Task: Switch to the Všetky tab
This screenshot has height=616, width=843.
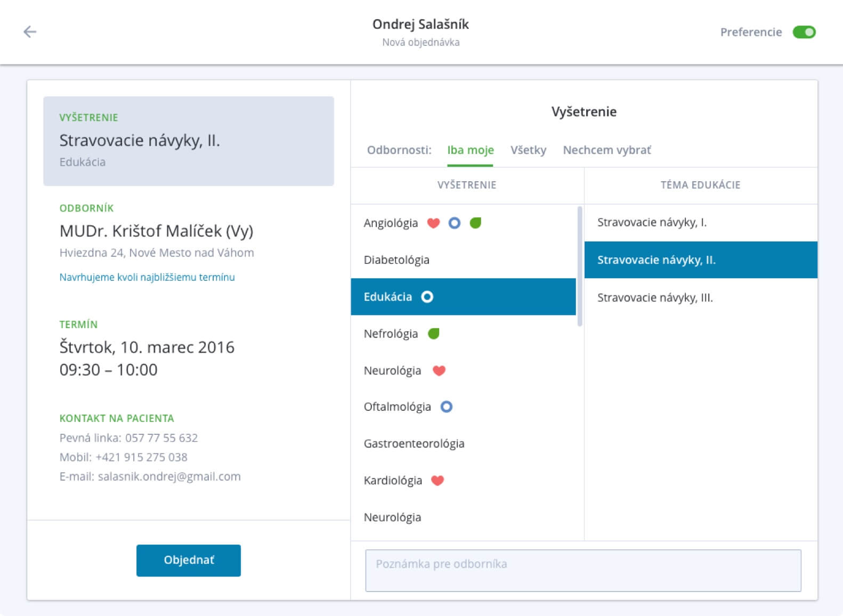Action: tap(528, 150)
